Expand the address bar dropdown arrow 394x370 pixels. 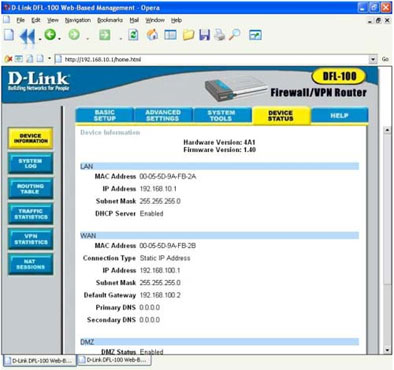[373, 59]
